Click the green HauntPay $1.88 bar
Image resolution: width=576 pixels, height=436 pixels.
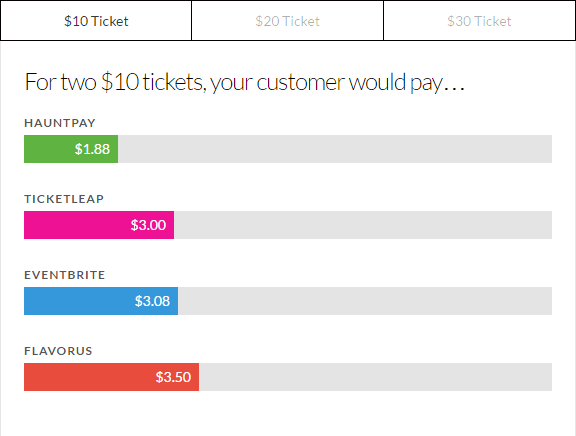(x=71, y=149)
